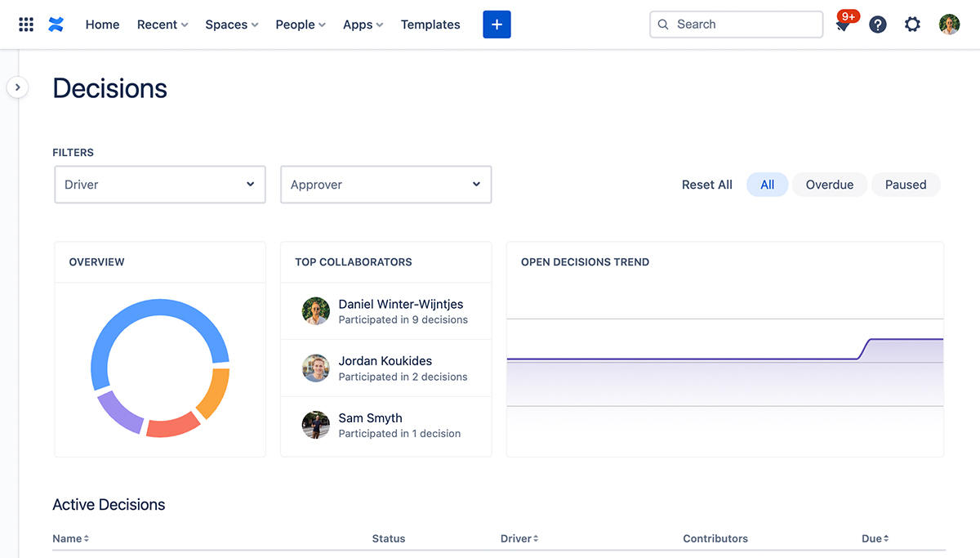980x558 pixels.
Task: Click the Confluence logo icon
Action: click(56, 25)
